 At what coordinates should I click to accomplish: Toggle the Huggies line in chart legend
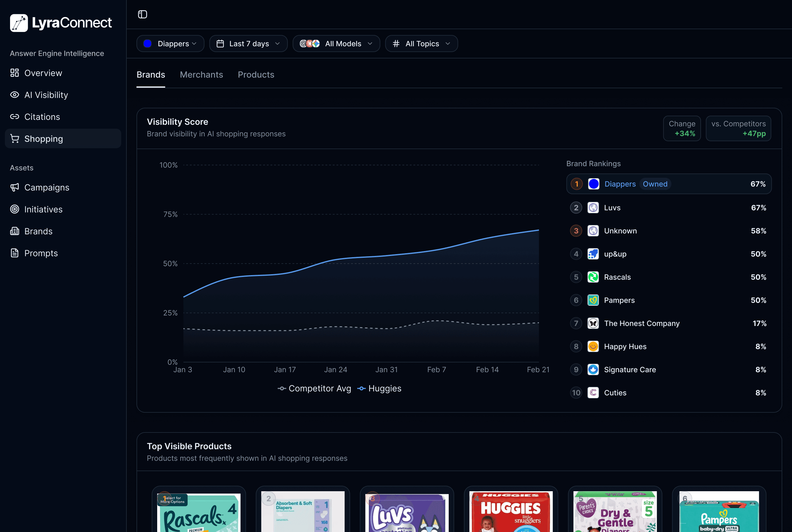pos(379,388)
